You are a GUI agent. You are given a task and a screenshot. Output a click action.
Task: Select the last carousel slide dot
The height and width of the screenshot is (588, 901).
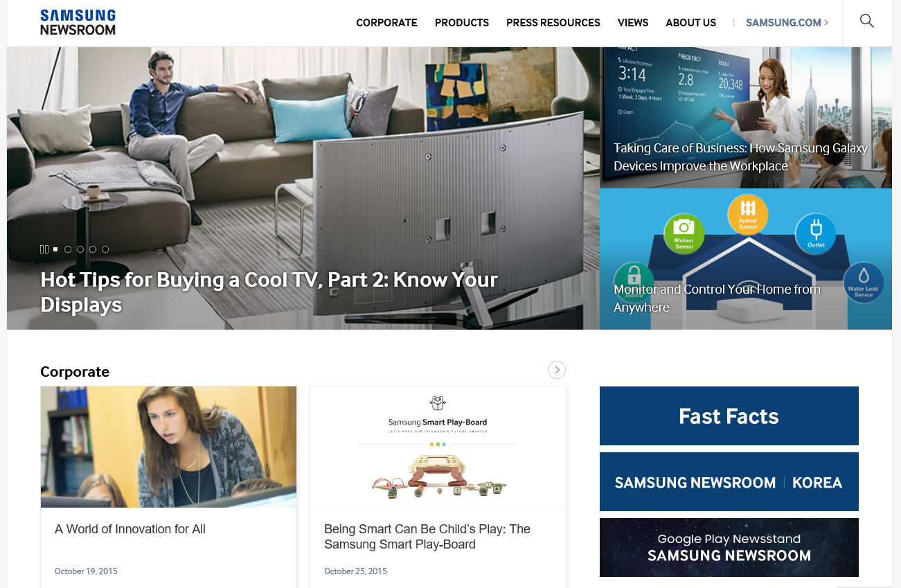coord(105,249)
